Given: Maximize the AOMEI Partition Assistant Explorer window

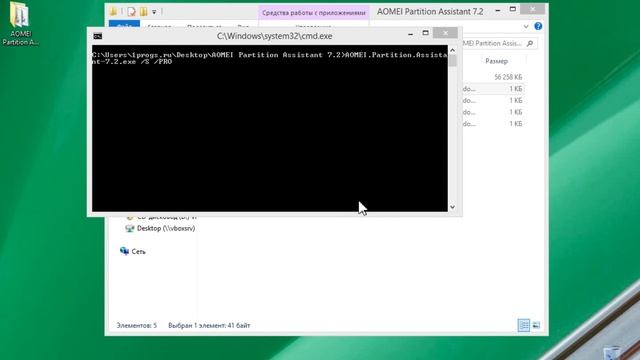Looking at the screenshot, I should point(513,10).
